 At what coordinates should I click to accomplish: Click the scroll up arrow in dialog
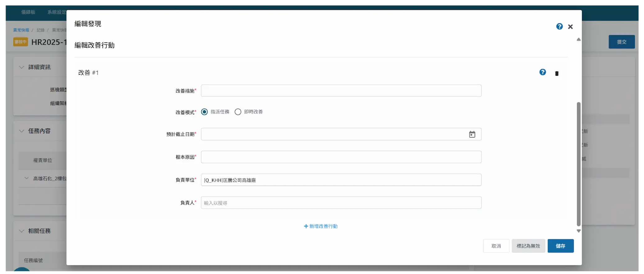click(578, 39)
